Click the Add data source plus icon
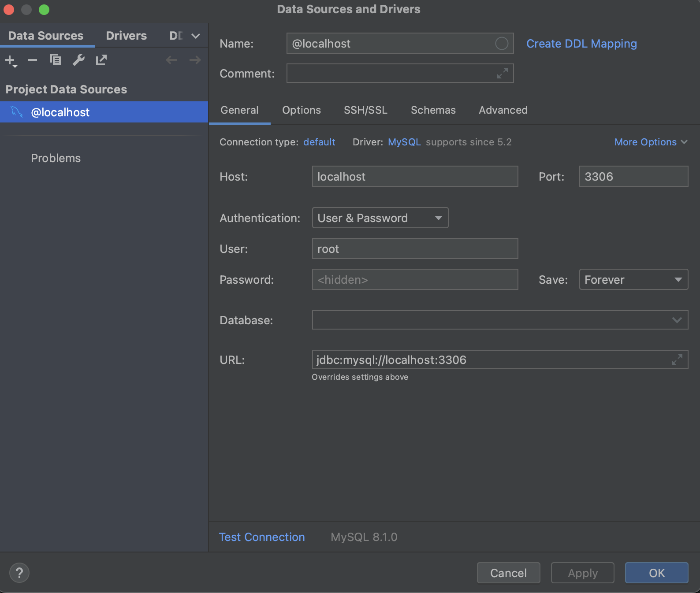700x593 pixels. point(11,60)
